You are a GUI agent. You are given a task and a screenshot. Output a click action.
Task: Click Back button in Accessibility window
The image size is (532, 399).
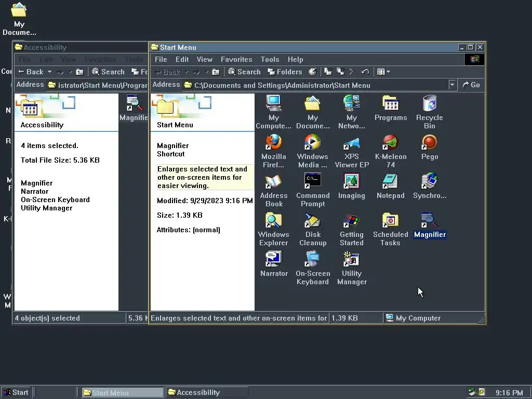click(31, 72)
